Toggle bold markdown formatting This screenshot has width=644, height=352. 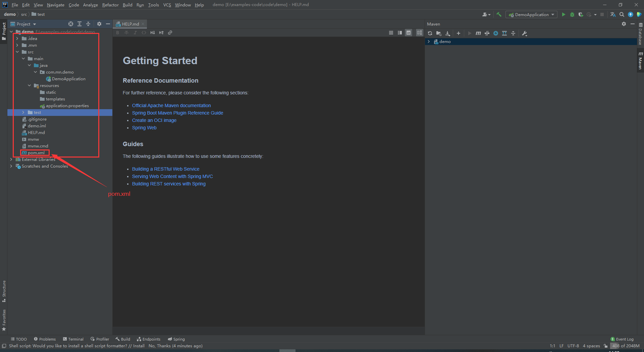118,33
